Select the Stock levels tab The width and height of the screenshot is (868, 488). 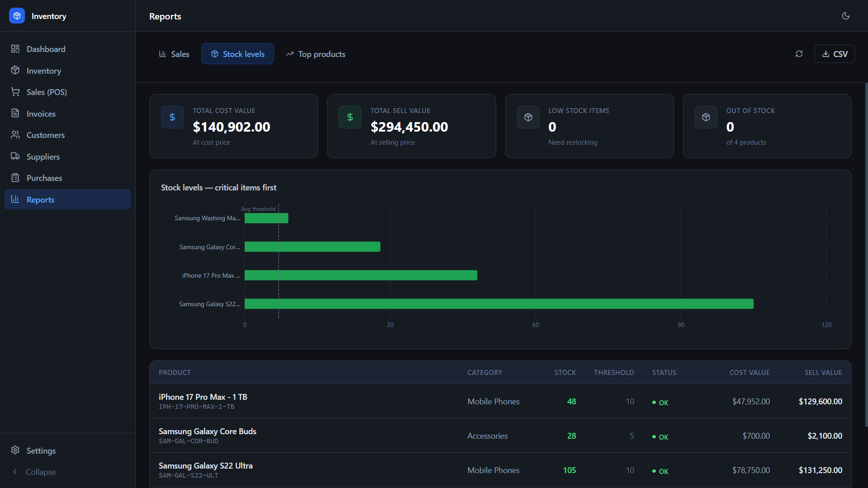click(x=237, y=54)
